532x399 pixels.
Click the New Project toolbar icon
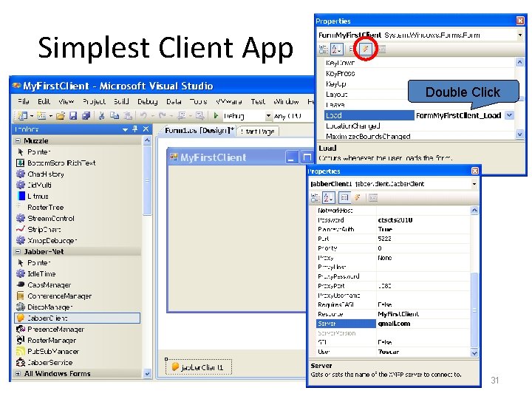coord(22,116)
